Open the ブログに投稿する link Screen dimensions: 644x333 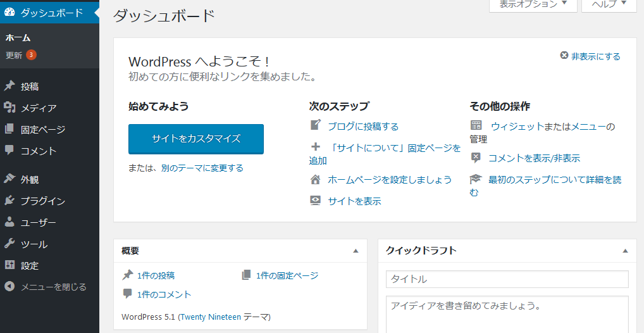pyautogui.click(x=363, y=126)
